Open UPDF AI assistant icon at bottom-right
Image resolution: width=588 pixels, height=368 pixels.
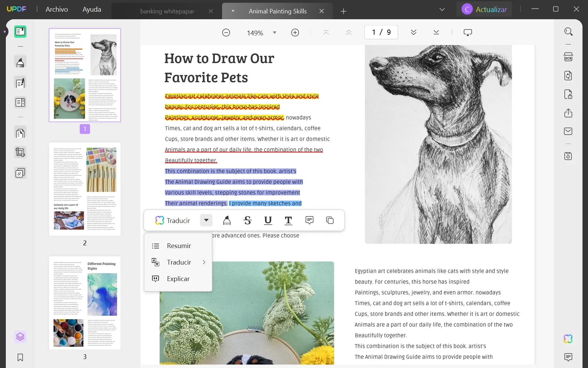coord(568,339)
